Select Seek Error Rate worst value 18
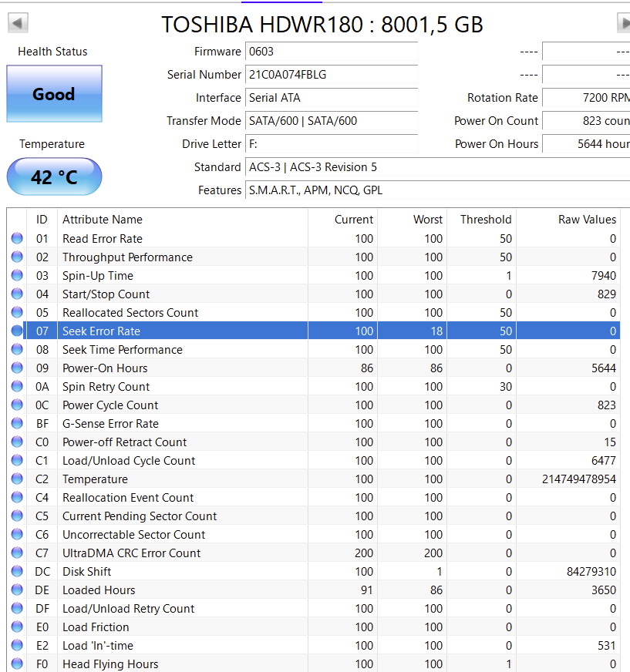Image resolution: width=630 pixels, height=672 pixels. pos(436,331)
